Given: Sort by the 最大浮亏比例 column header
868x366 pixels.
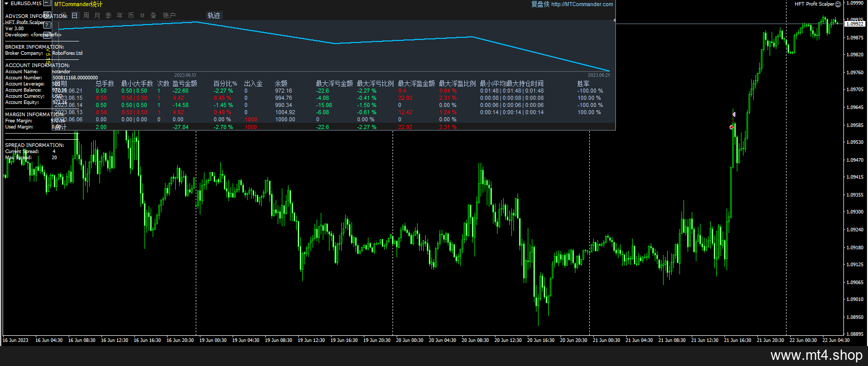Looking at the screenshot, I should point(375,83).
